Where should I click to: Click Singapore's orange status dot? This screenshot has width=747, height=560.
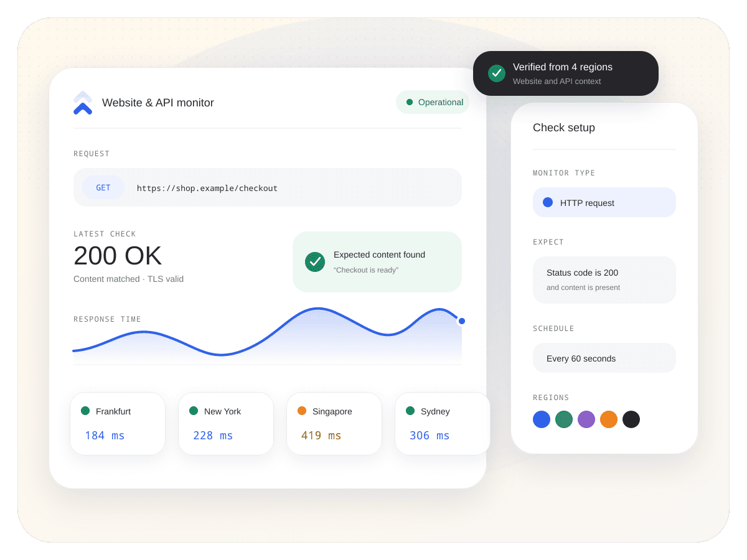tap(302, 411)
